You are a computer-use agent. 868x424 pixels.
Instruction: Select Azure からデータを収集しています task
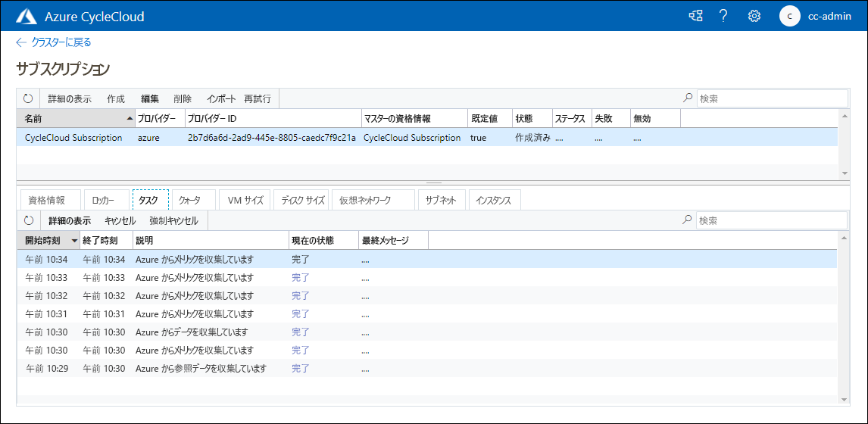click(192, 332)
